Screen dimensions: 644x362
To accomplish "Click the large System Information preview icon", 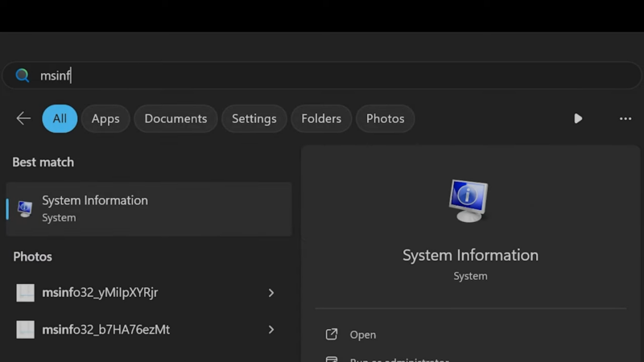I will click(469, 200).
